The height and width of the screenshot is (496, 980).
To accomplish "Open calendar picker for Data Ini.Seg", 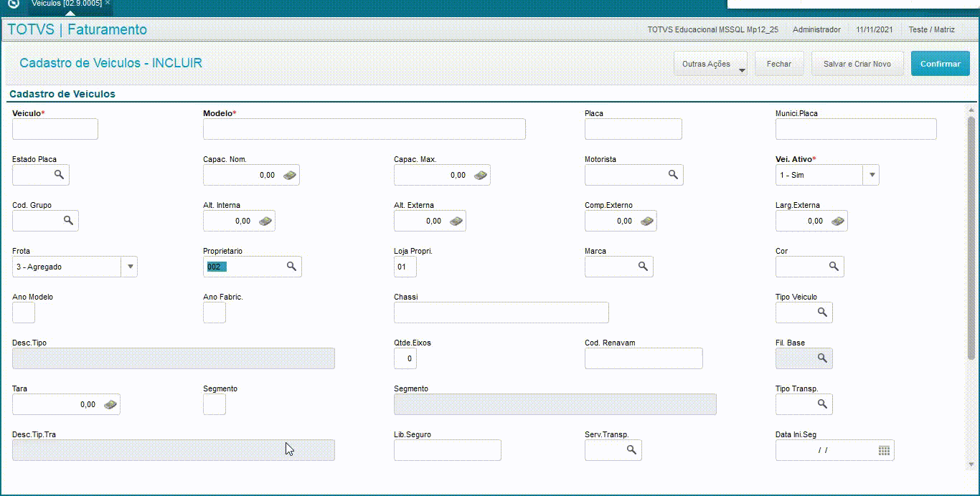I will coord(884,450).
